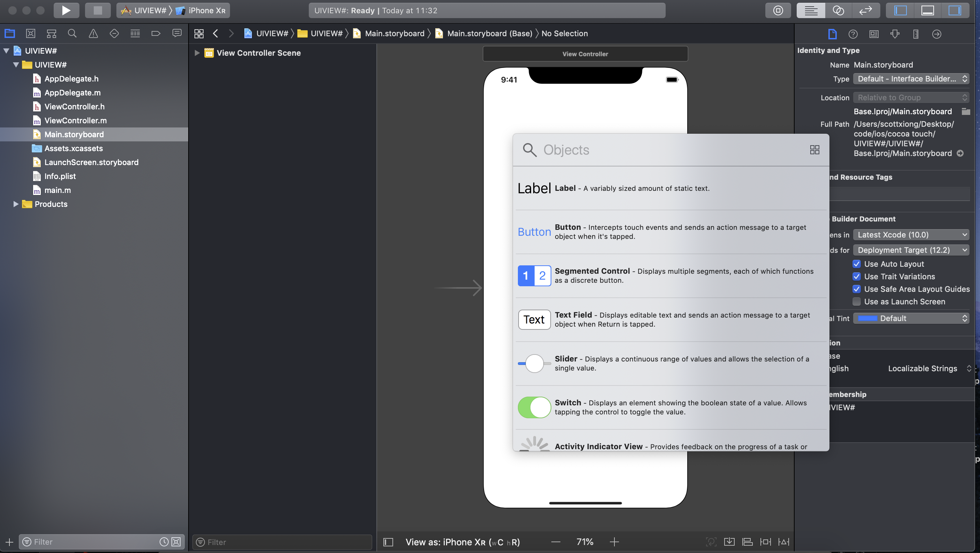This screenshot has height=553, width=980.
Task: Hide the Inspectors panel
Action: click(955, 10)
